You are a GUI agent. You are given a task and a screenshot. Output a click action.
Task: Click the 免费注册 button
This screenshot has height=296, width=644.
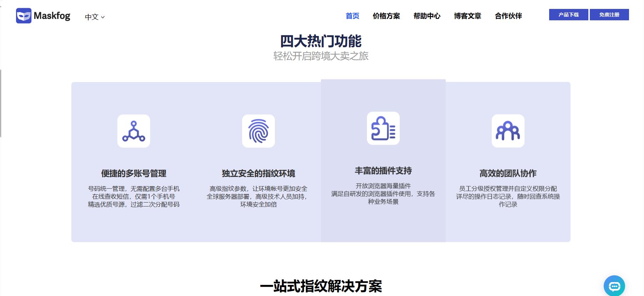609,15
